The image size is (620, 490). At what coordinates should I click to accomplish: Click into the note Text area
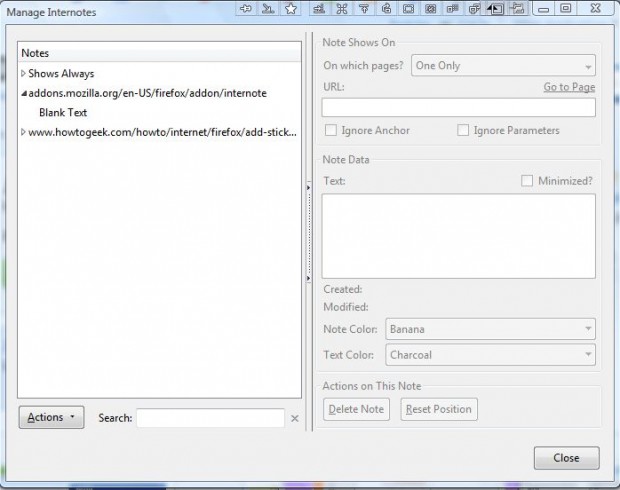(x=459, y=236)
